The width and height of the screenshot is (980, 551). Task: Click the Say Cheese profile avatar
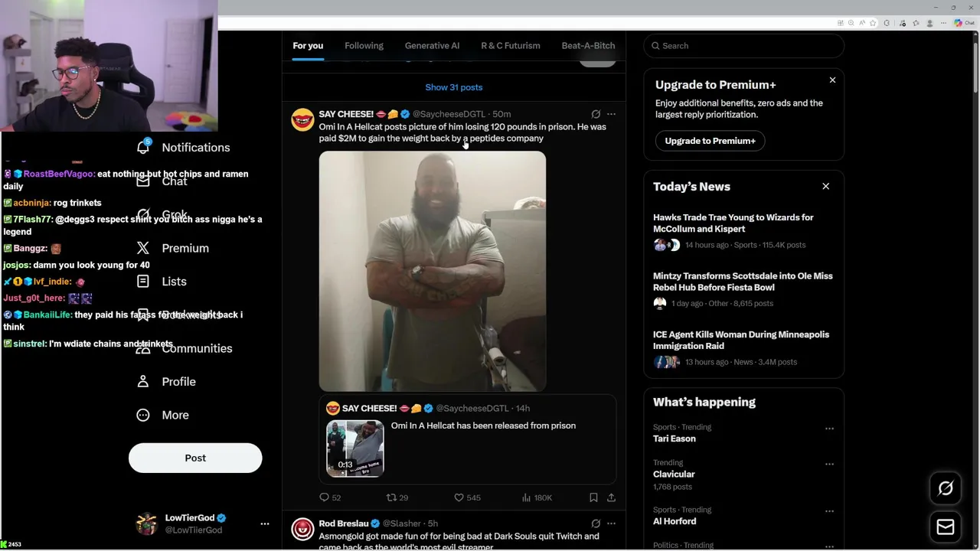pyautogui.click(x=302, y=120)
